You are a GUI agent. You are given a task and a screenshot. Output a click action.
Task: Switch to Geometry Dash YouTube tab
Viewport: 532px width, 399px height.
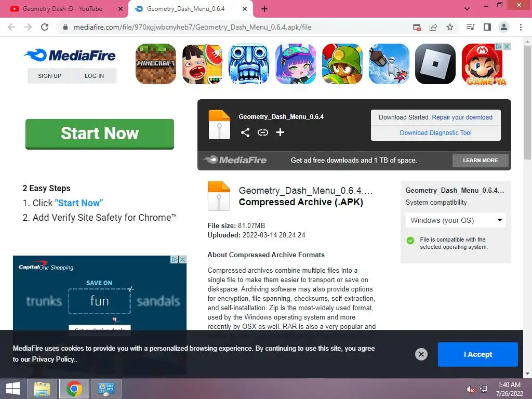click(63, 9)
